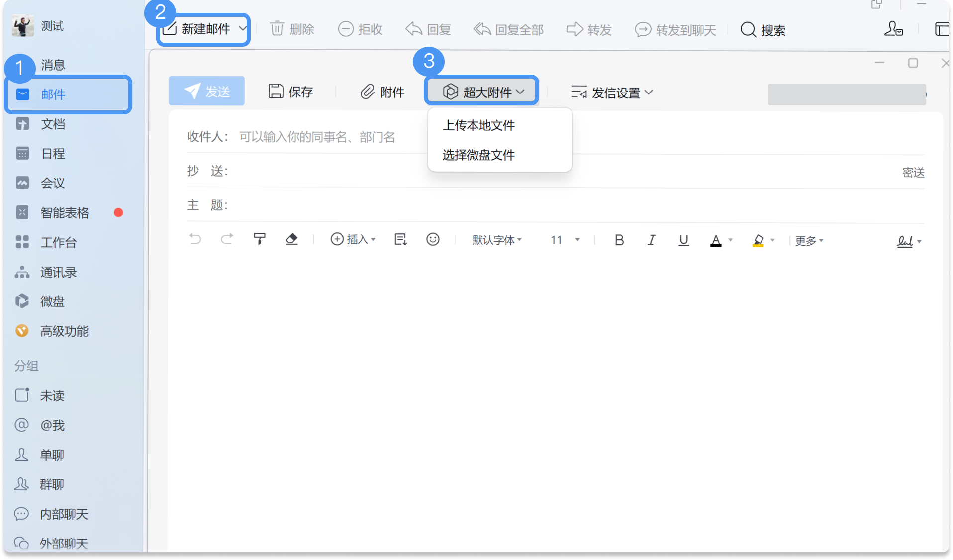Expand the 发信设置 dropdown
This screenshot has height=560, width=953.
612,93
